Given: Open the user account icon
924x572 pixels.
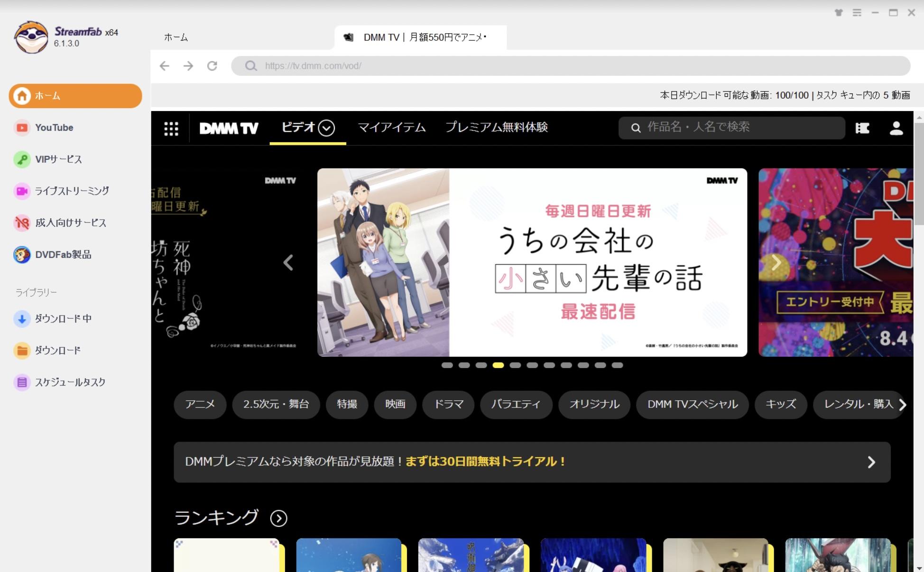Looking at the screenshot, I should (896, 128).
